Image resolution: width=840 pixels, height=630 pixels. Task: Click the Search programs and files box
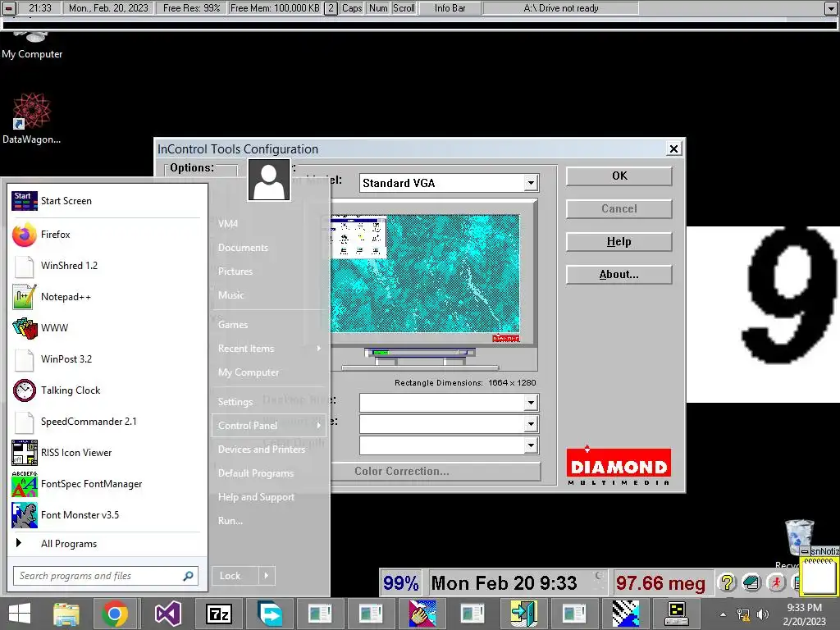click(106, 576)
